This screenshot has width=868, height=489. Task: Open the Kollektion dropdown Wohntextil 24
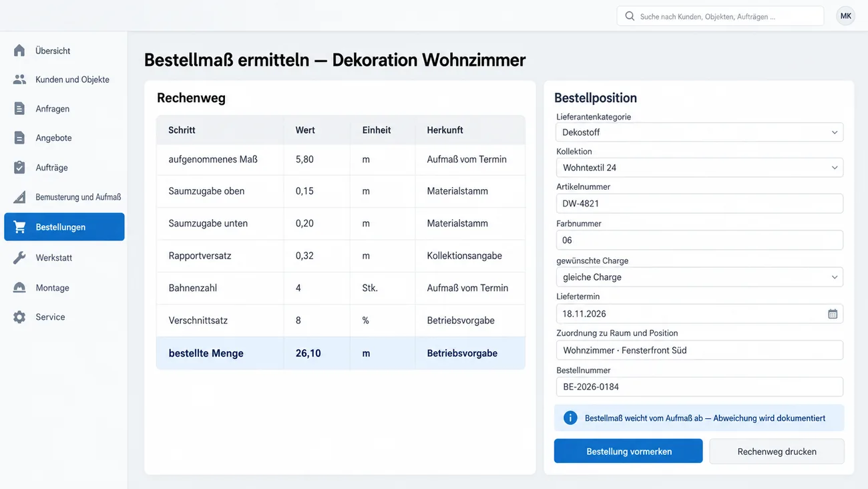point(700,168)
